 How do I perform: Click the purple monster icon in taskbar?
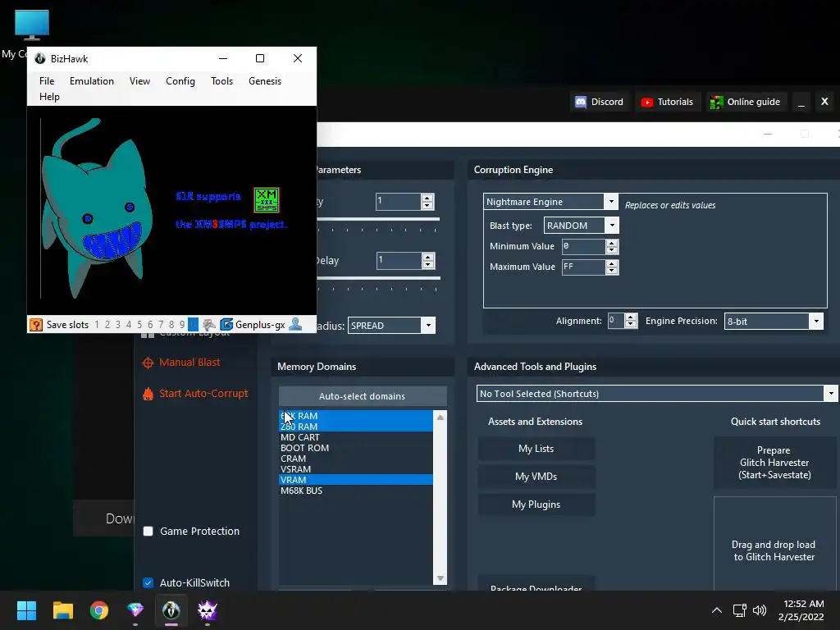(208, 609)
